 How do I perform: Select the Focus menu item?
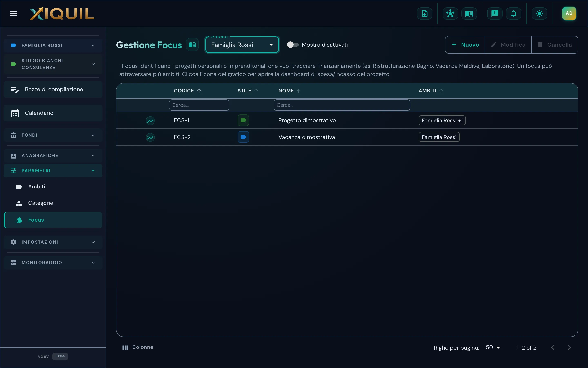point(53,220)
